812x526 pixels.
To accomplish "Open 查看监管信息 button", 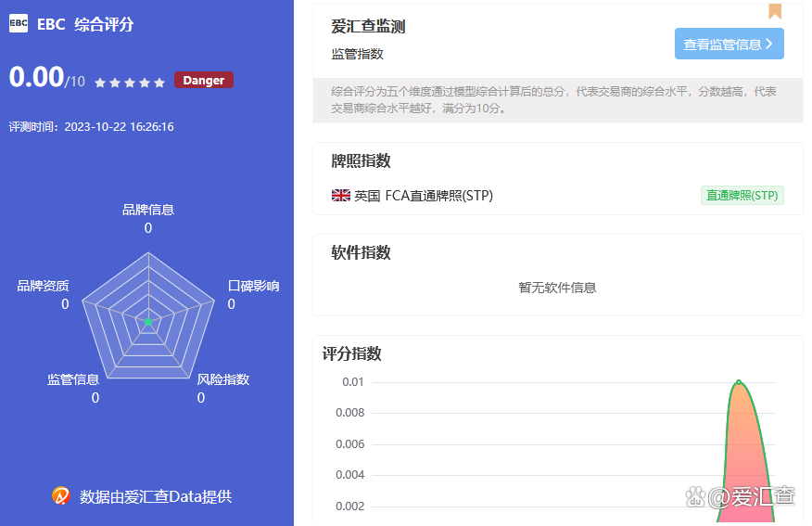I will [729, 44].
